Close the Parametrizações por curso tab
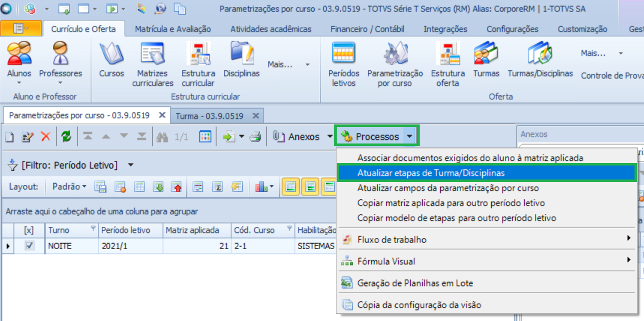644x321 pixels. pos(161,115)
